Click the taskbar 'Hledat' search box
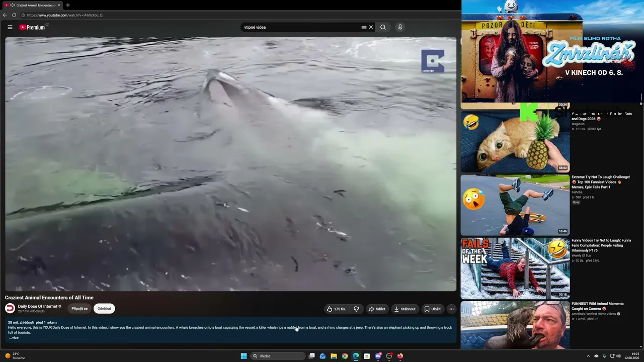 click(x=278, y=356)
